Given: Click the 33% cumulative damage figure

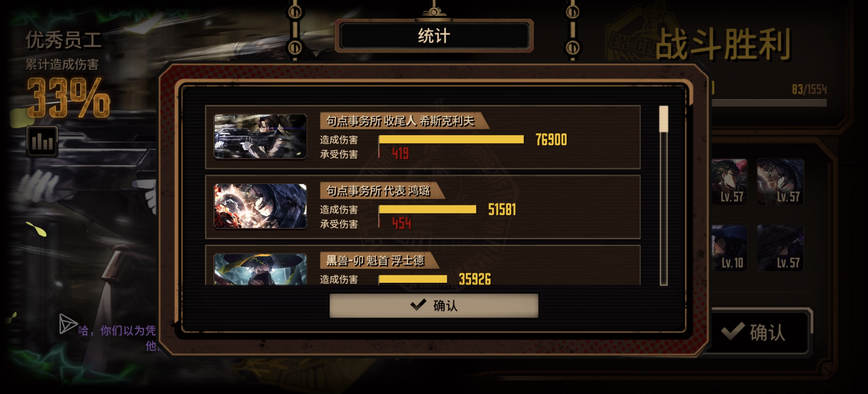Looking at the screenshot, I should click(68, 98).
